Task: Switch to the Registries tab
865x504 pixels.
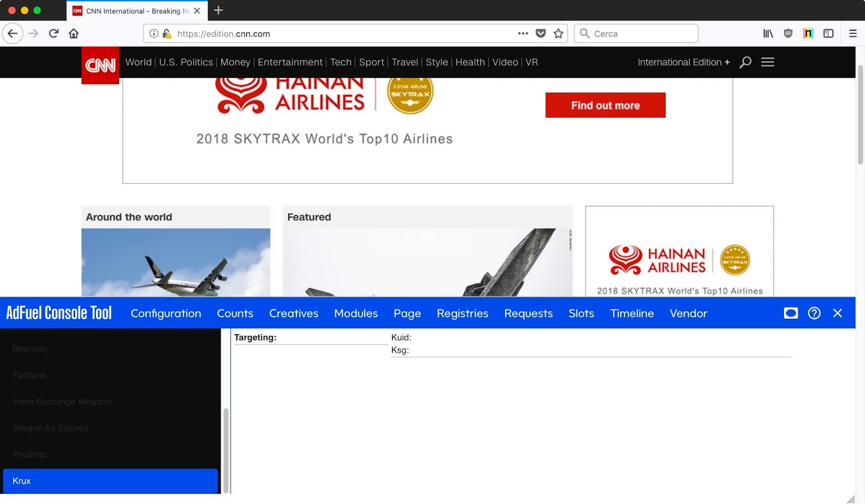Action: click(x=462, y=313)
